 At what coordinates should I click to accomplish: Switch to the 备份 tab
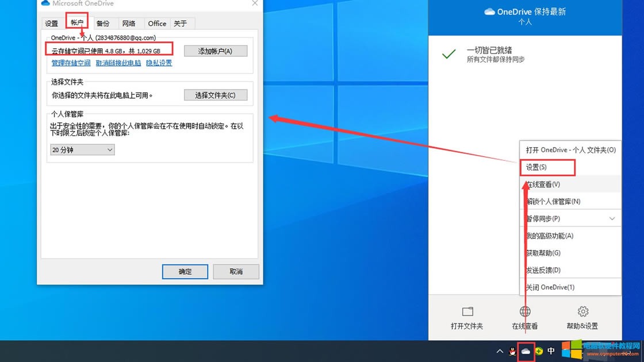click(x=103, y=24)
